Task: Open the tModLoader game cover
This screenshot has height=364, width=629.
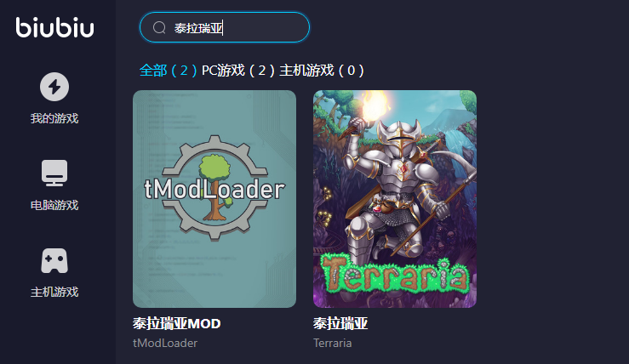Action: pyautogui.click(x=214, y=199)
